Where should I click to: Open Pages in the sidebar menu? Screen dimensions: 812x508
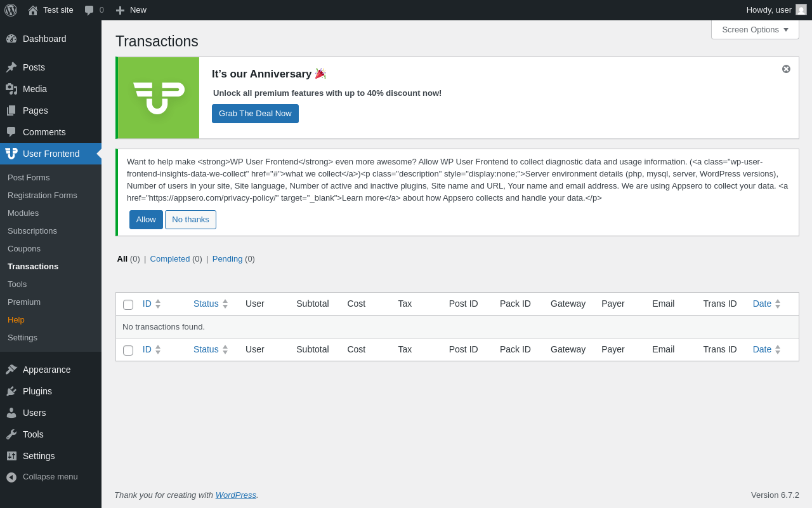51,110
